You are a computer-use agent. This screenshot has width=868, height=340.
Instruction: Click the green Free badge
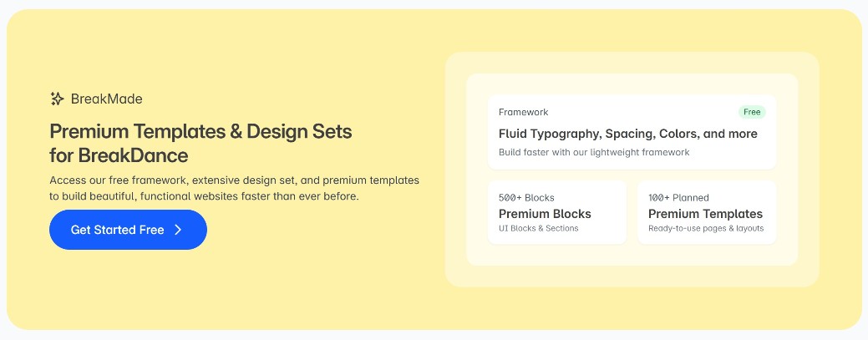pyautogui.click(x=752, y=112)
